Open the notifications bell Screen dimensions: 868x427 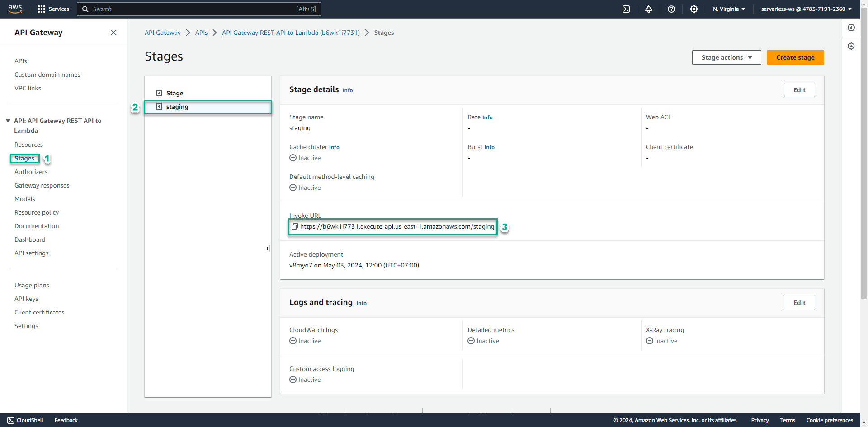click(x=649, y=9)
